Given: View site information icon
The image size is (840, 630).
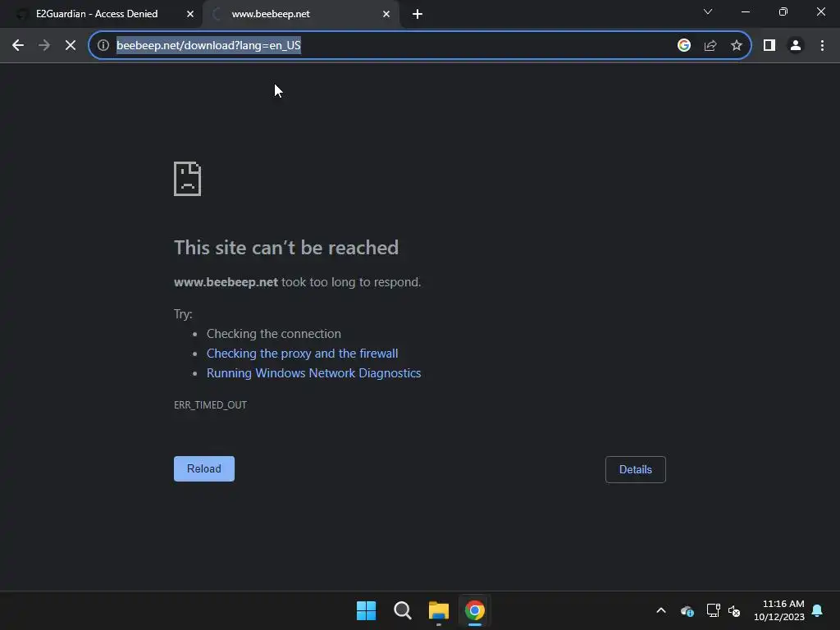Looking at the screenshot, I should [x=103, y=46].
